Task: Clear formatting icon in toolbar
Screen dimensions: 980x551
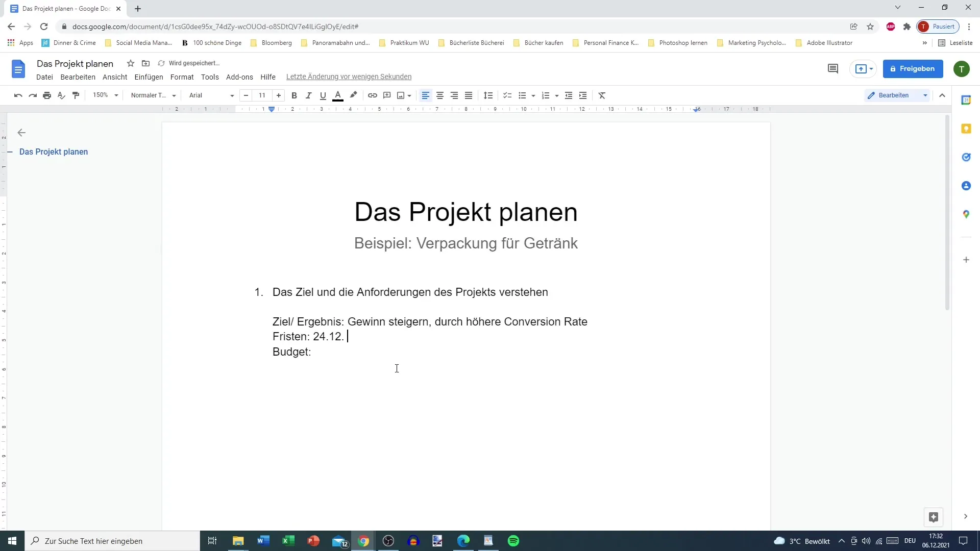Action: coord(602,95)
